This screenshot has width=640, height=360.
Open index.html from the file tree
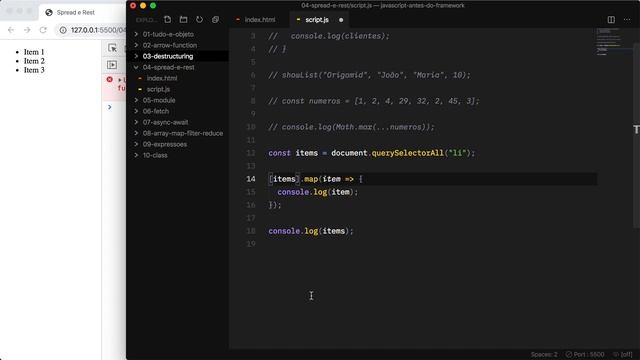click(x=162, y=78)
